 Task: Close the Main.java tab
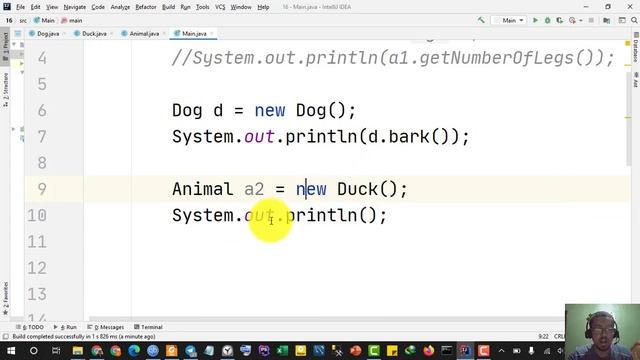coord(212,33)
